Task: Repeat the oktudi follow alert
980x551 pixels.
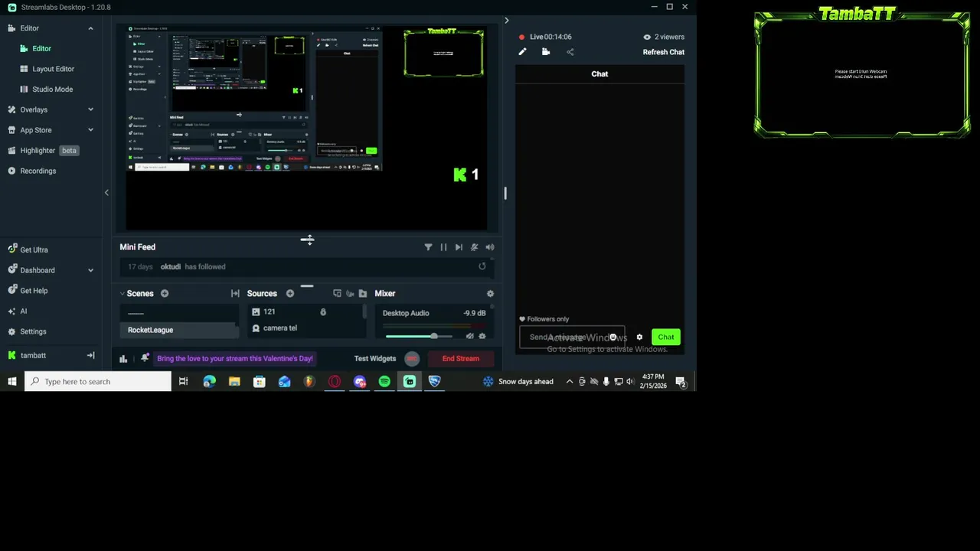Action: [482, 266]
